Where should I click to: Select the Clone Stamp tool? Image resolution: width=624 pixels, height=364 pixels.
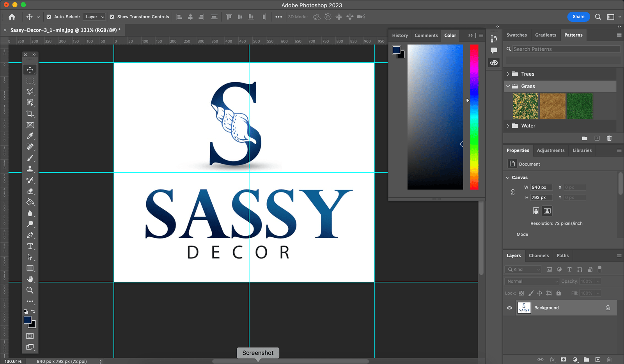(30, 169)
